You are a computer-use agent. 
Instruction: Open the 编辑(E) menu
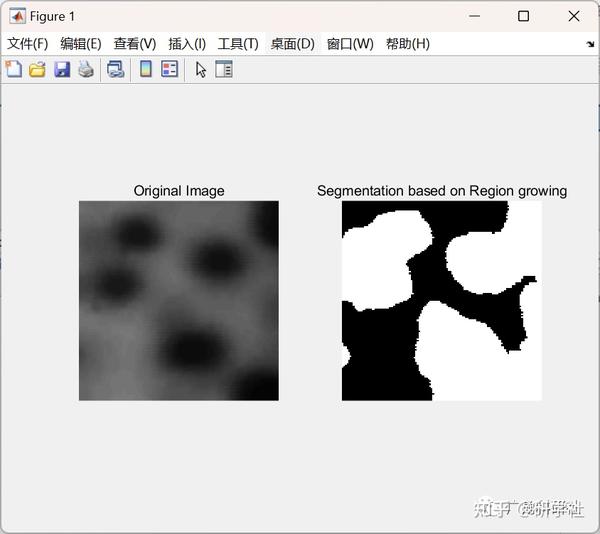click(81, 44)
